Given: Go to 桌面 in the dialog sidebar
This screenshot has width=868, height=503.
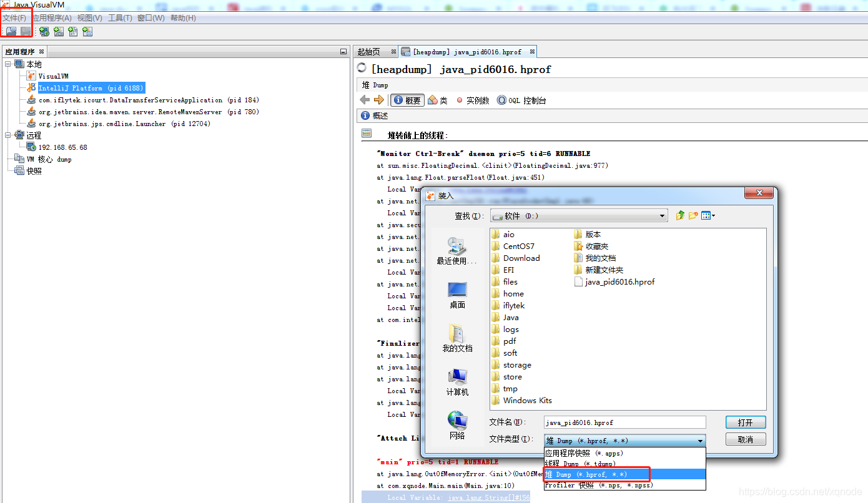Looking at the screenshot, I should click(457, 295).
